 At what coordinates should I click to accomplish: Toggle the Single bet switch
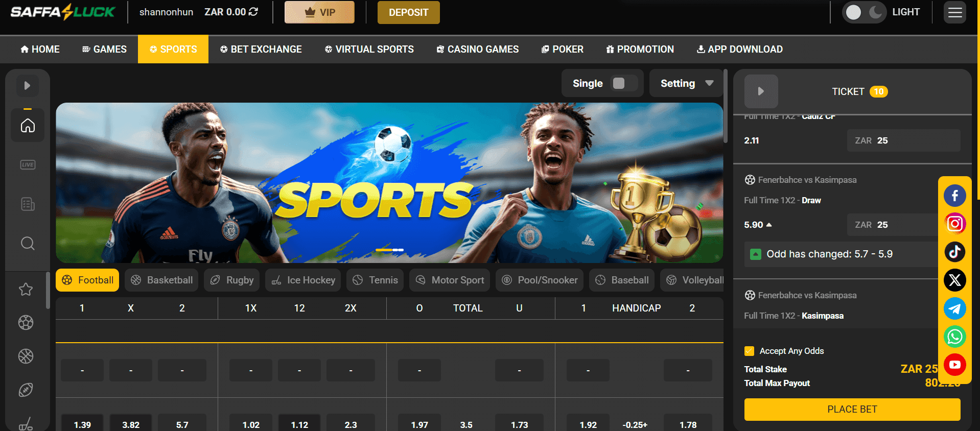624,83
